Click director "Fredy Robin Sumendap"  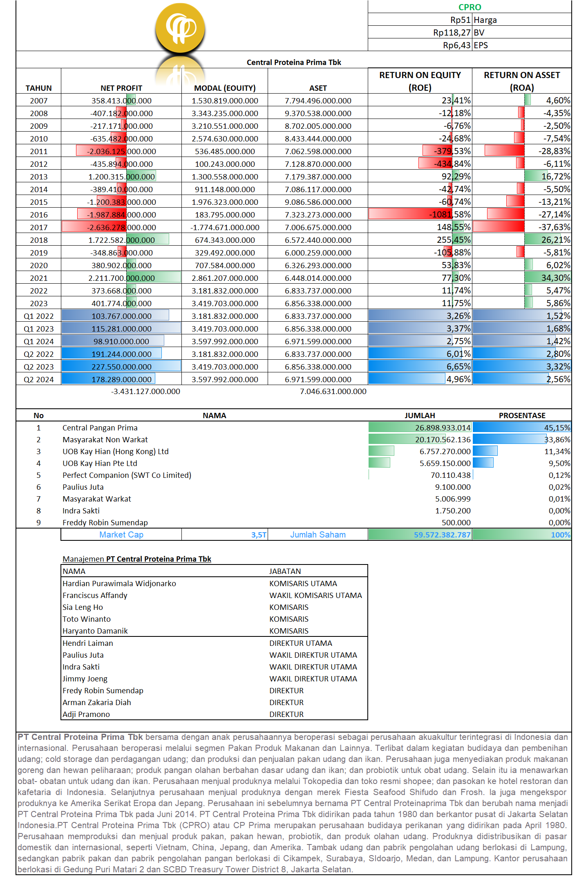pyautogui.click(x=103, y=690)
